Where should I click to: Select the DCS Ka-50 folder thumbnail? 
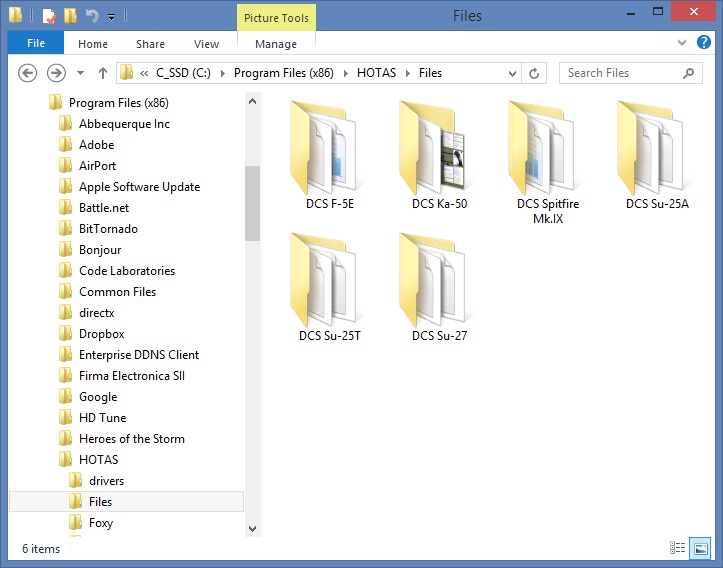coord(439,155)
